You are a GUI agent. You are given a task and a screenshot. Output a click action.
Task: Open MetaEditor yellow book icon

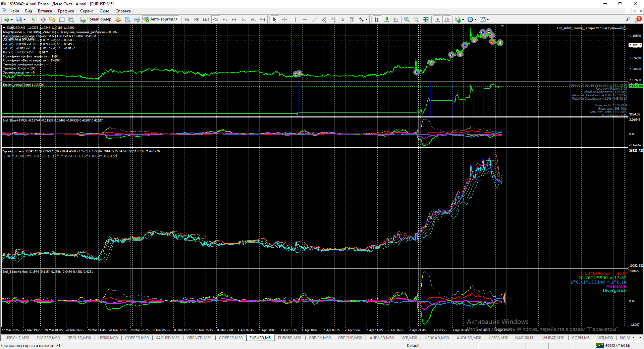118,19
